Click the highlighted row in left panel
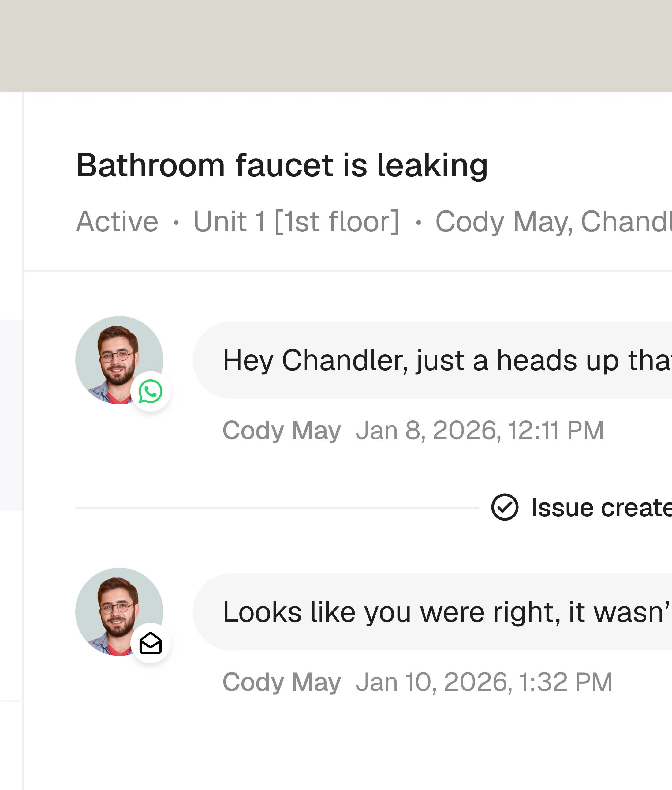Viewport: 672px width, 790px height. [11, 415]
